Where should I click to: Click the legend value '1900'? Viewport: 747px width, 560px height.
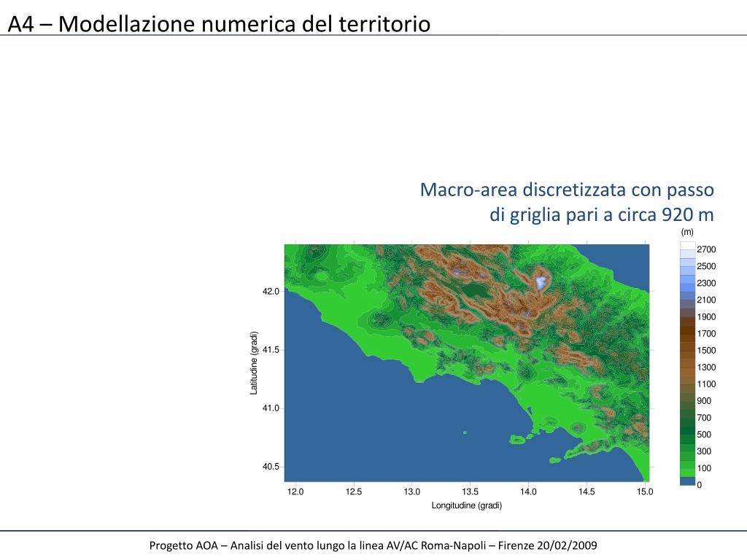706,316
